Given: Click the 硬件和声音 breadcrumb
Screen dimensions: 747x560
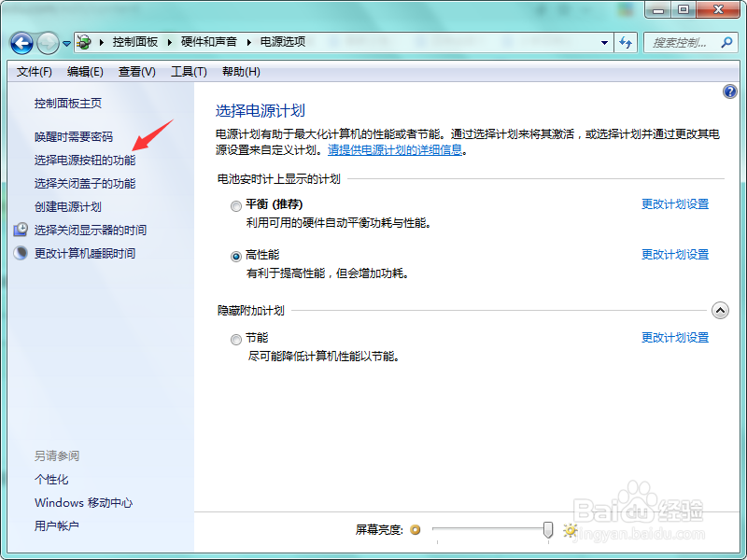Looking at the screenshot, I should (208, 42).
